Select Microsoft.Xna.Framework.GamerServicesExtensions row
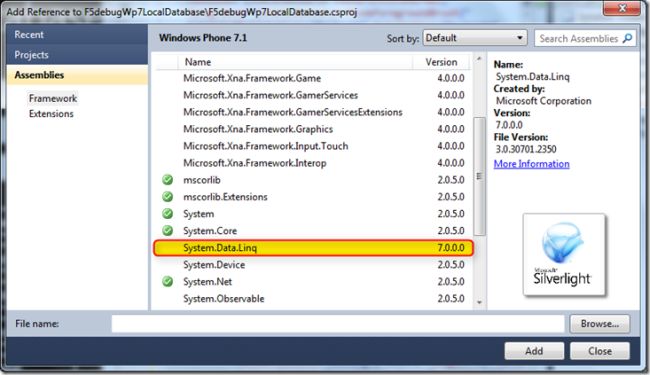 pyautogui.click(x=313, y=112)
